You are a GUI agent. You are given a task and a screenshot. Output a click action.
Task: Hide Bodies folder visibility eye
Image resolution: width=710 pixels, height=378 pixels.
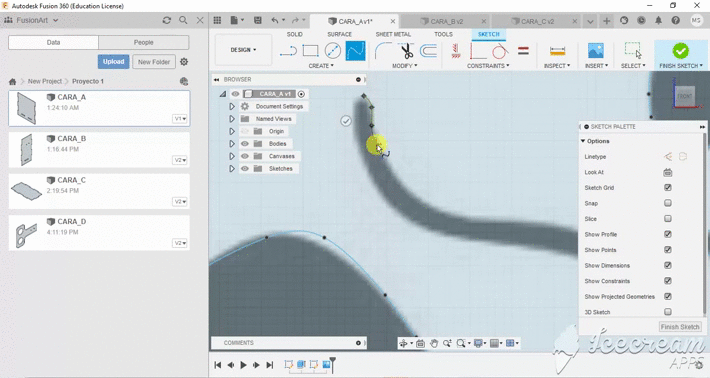pyautogui.click(x=245, y=144)
